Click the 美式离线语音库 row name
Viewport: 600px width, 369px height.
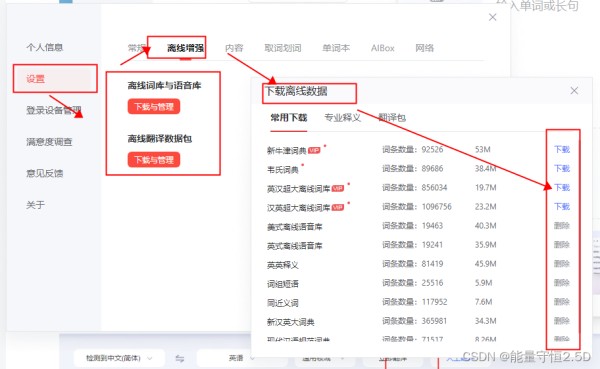(295, 227)
